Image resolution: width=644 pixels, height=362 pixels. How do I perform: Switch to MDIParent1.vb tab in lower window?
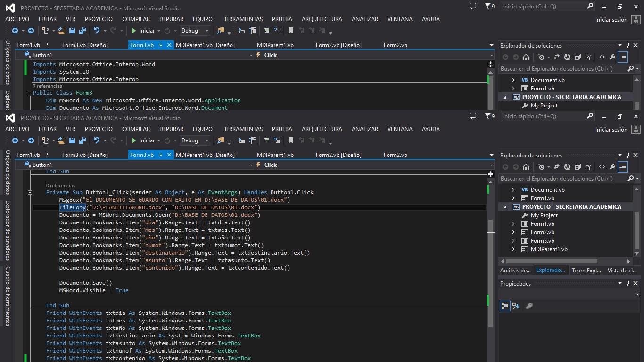[x=275, y=155]
